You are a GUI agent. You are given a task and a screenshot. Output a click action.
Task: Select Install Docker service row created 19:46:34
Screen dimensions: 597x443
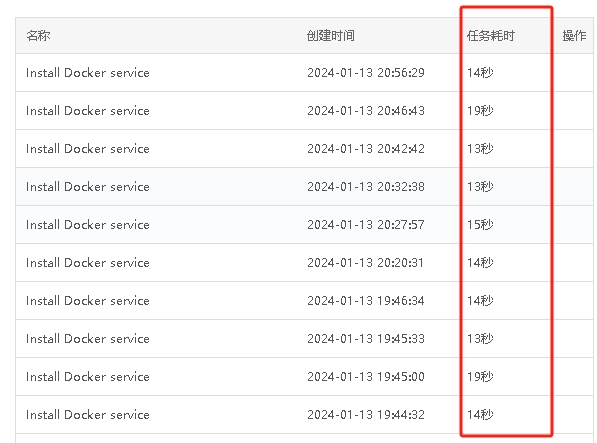point(304,301)
